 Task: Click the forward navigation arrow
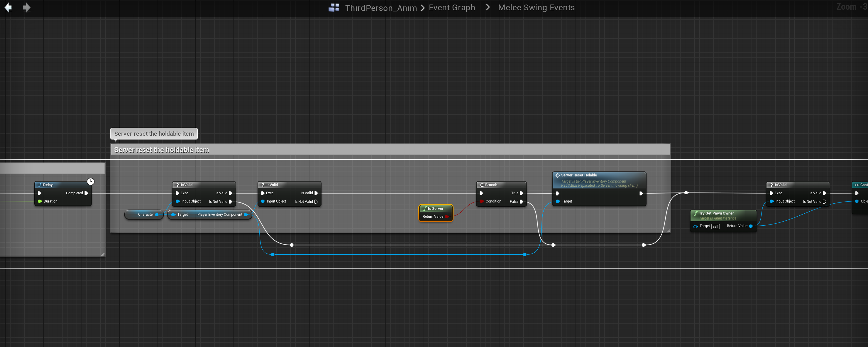pyautogui.click(x=27, y=7)
